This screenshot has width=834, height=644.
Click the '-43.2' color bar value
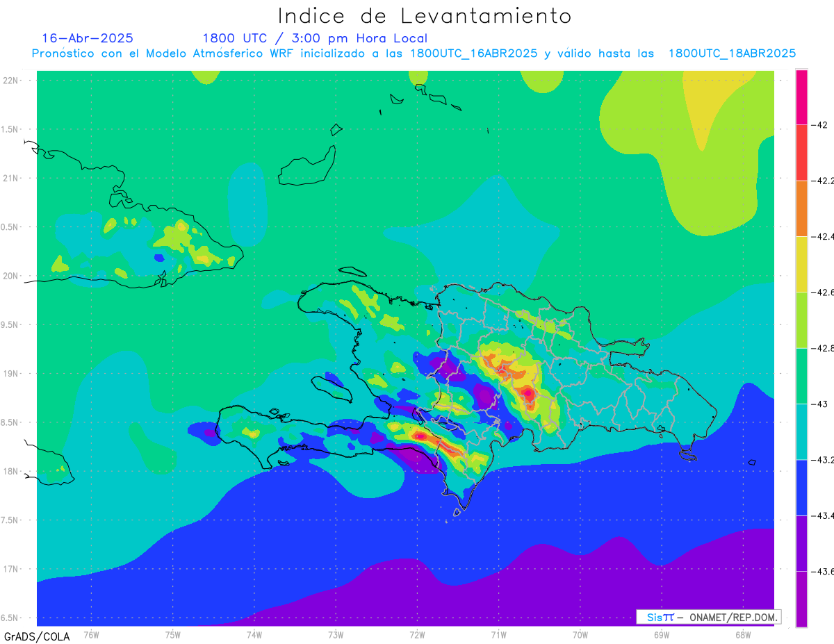824,459
